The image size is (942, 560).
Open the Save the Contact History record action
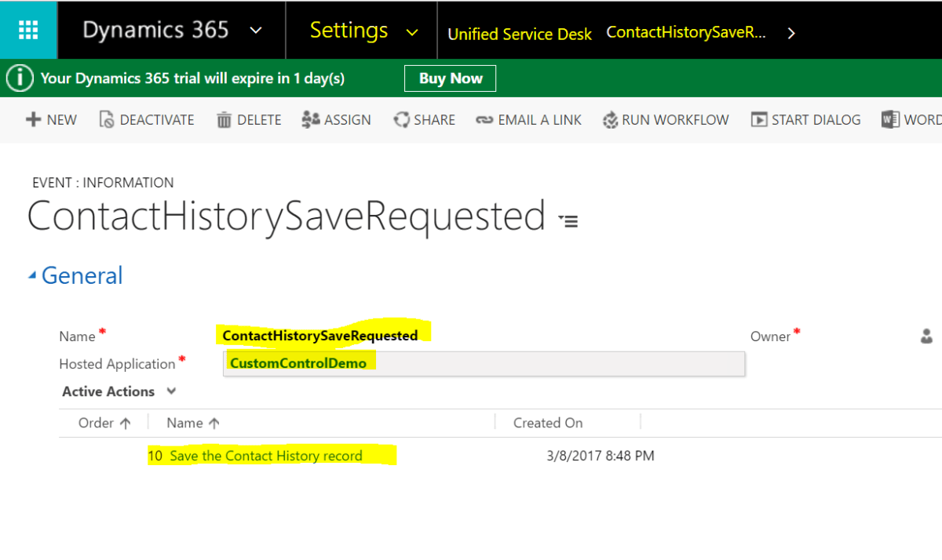(266, 455)
